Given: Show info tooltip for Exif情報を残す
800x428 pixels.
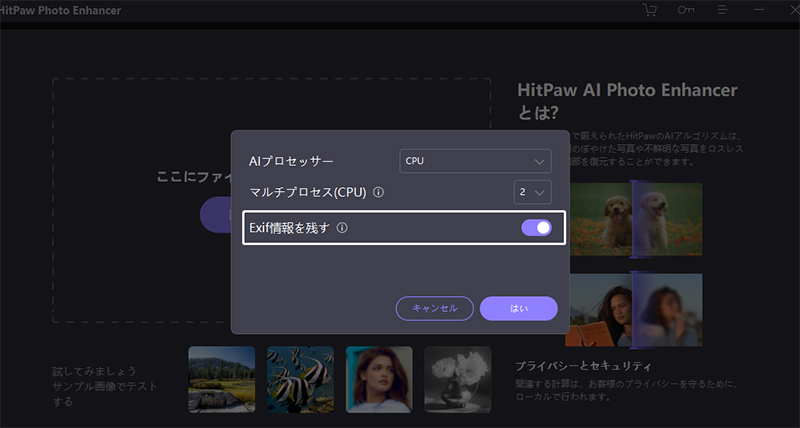Looking at the screenshot, I should 342,228.
